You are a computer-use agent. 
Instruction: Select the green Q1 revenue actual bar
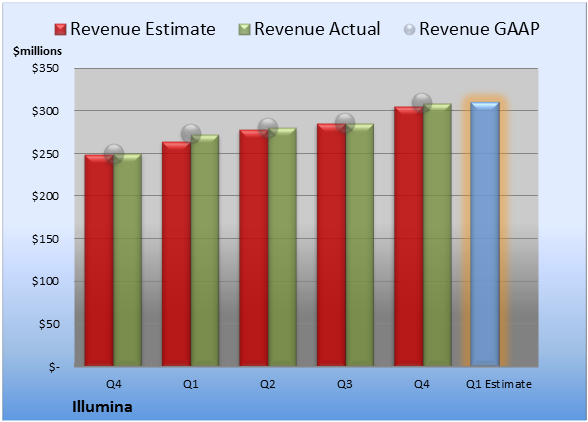pos(205,250)
